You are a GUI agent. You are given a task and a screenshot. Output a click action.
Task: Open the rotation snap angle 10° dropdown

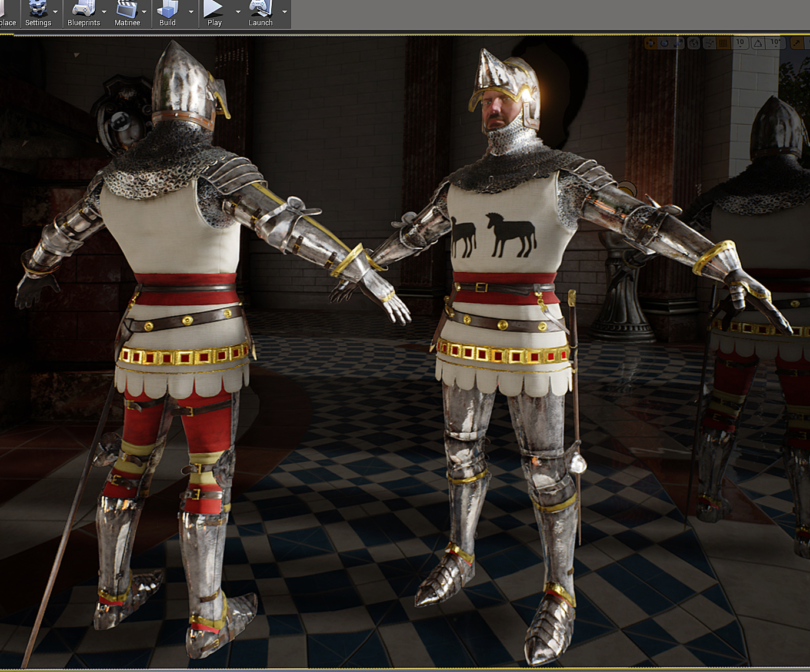[x=776, y=43]
